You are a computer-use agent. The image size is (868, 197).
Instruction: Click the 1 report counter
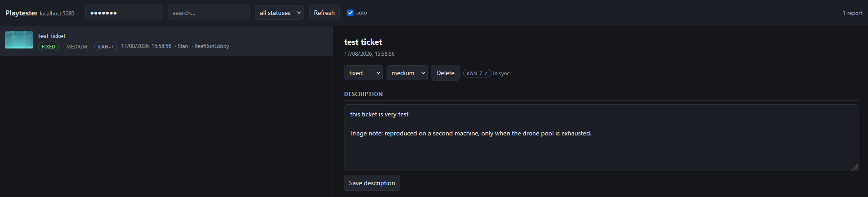click(x=853, y=13)
